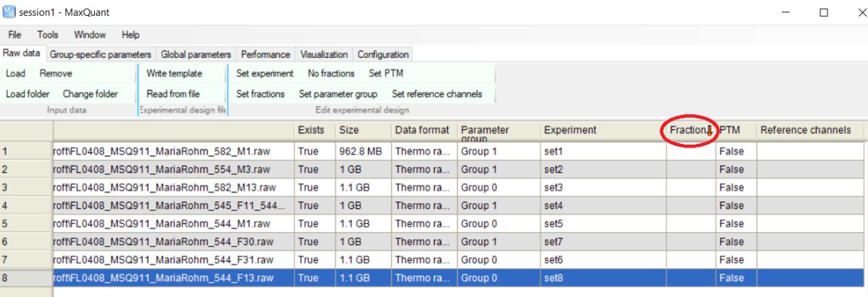The width and height of the screenshot is (868, 297).
Task: Open the Help menu
Action: point(131,35)
